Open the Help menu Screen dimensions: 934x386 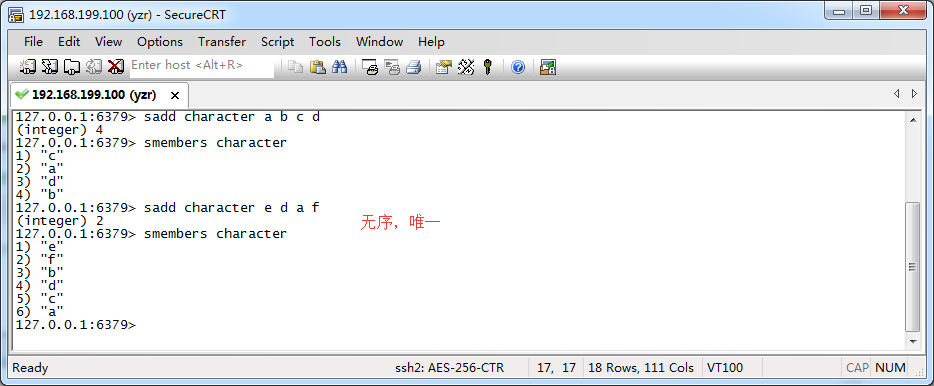point(431,42)
